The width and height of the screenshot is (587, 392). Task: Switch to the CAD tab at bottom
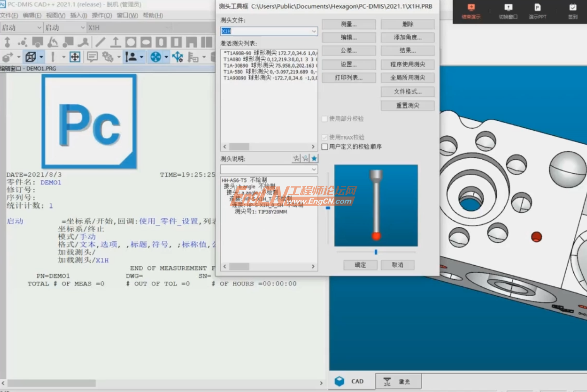[357, 381]
